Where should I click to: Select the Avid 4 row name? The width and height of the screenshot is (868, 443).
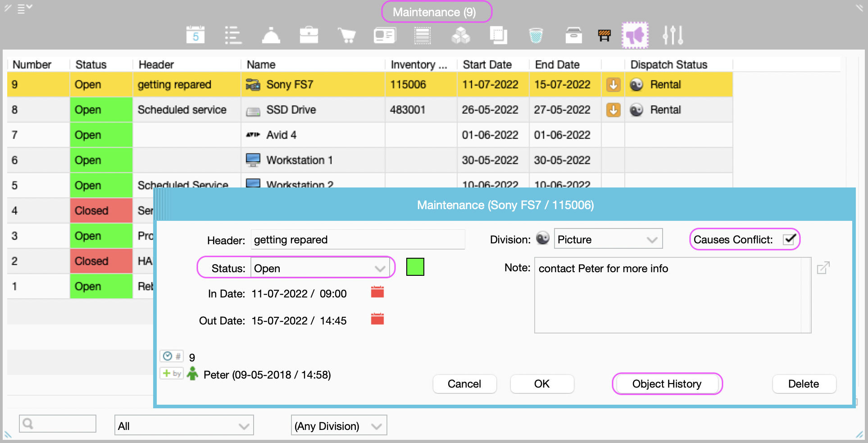[281, 135]
